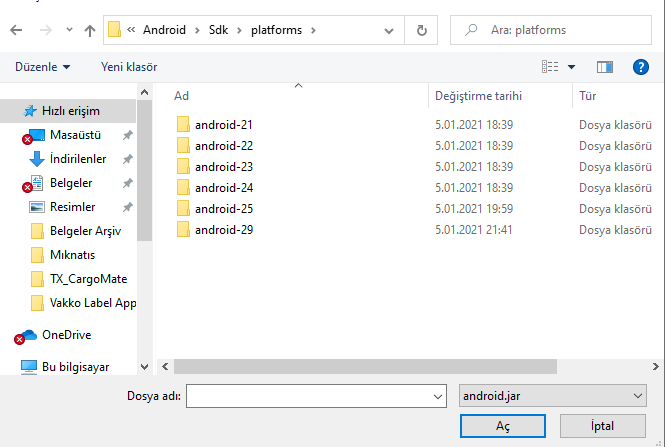Open the view options dropdown arrow
This screenshot has height=447, width=665.
pos(572,67)
